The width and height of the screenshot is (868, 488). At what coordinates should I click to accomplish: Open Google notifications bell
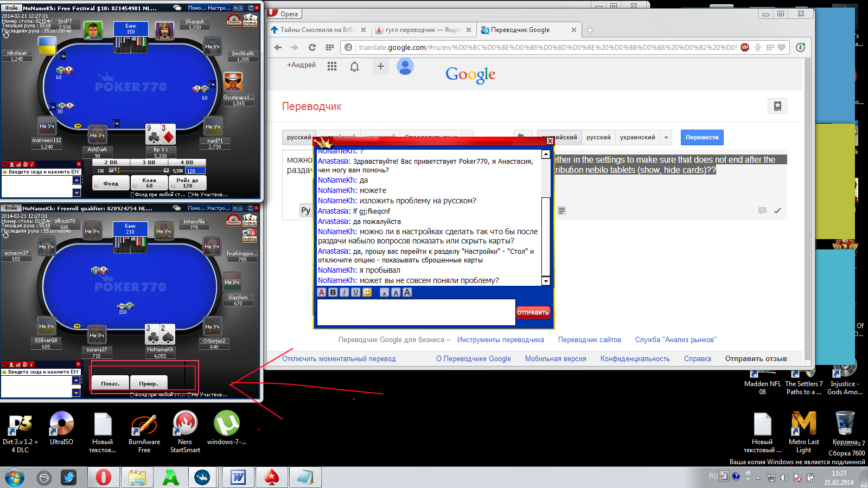point(354,66)
